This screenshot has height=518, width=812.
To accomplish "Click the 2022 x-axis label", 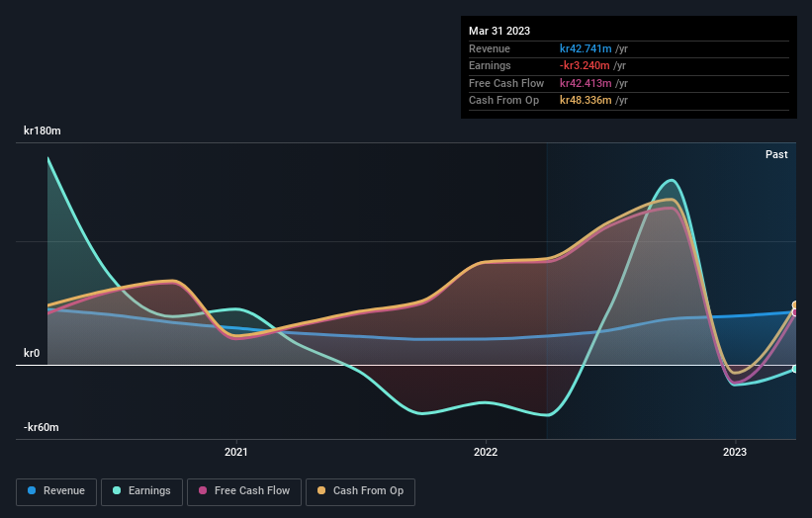I will click(486, 452).
